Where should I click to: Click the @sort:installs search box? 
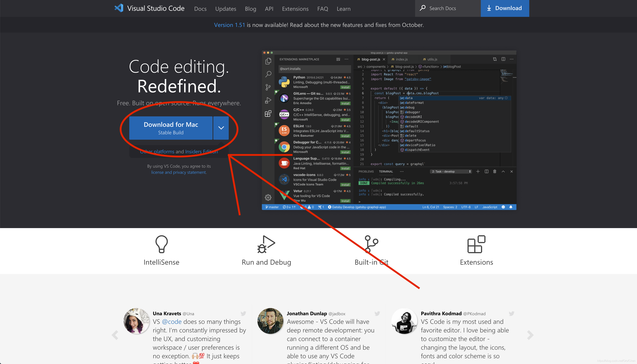tap(314, 69)
